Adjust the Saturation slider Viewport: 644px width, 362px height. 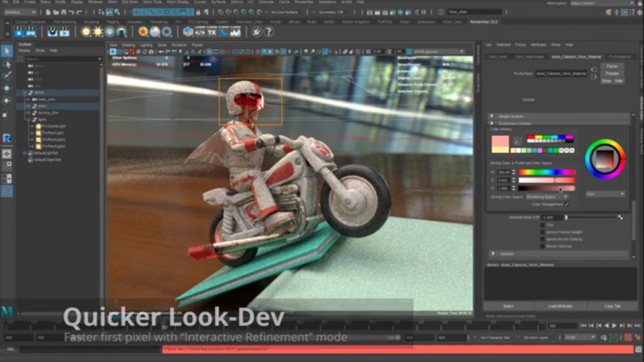[547, 180]
